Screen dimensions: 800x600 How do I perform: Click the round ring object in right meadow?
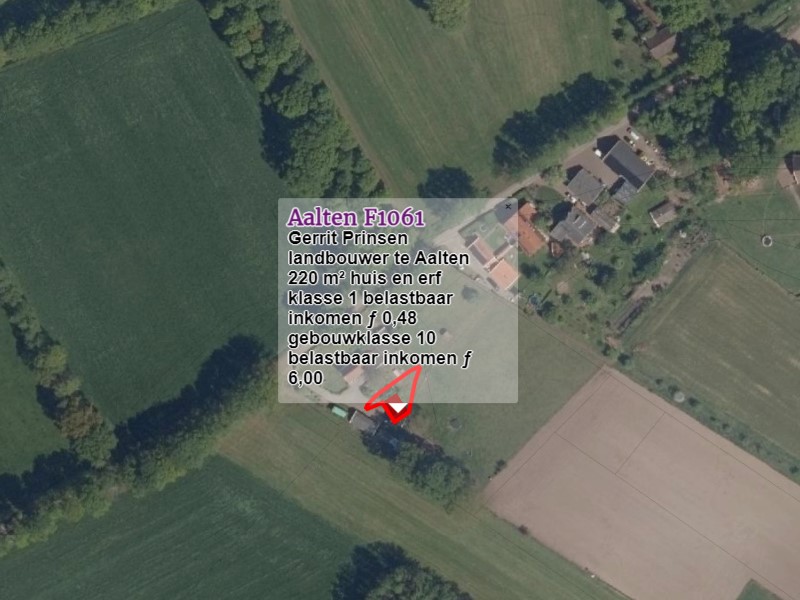point(767,241)
